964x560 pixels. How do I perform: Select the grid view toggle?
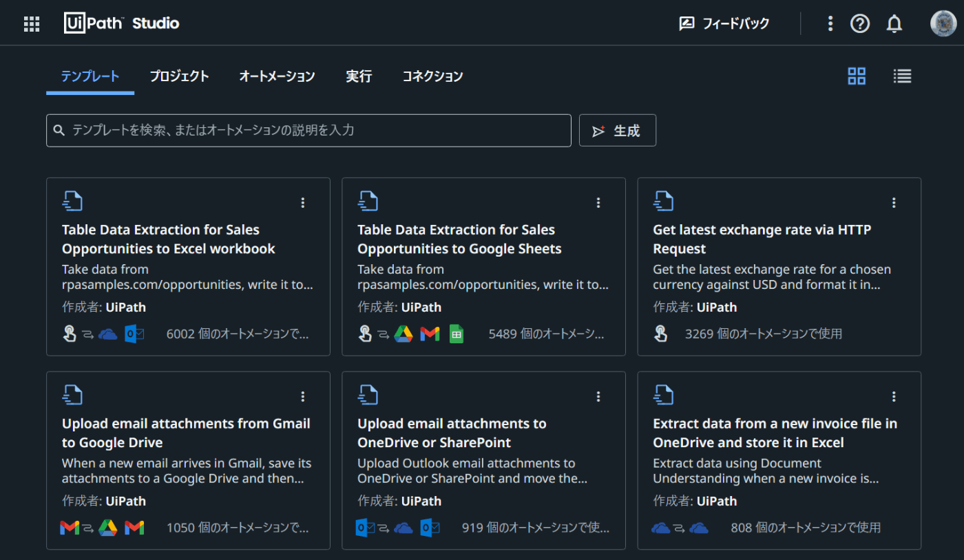(857, 76)
